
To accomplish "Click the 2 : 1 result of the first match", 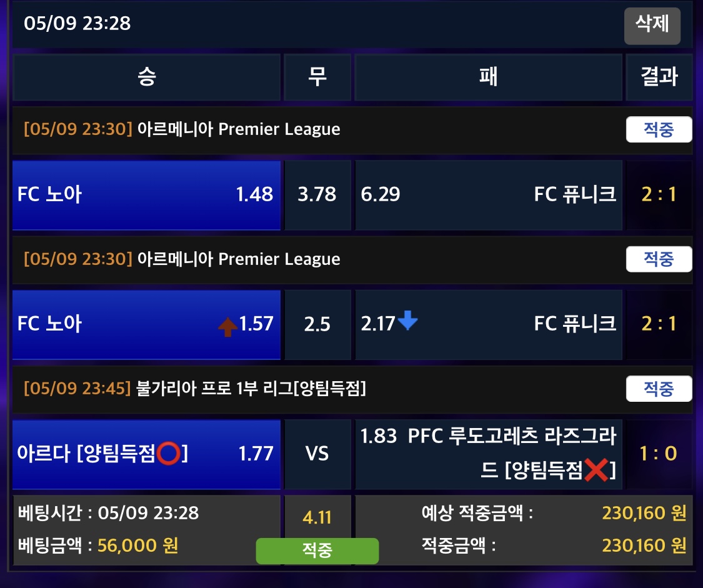I will 659,195.
